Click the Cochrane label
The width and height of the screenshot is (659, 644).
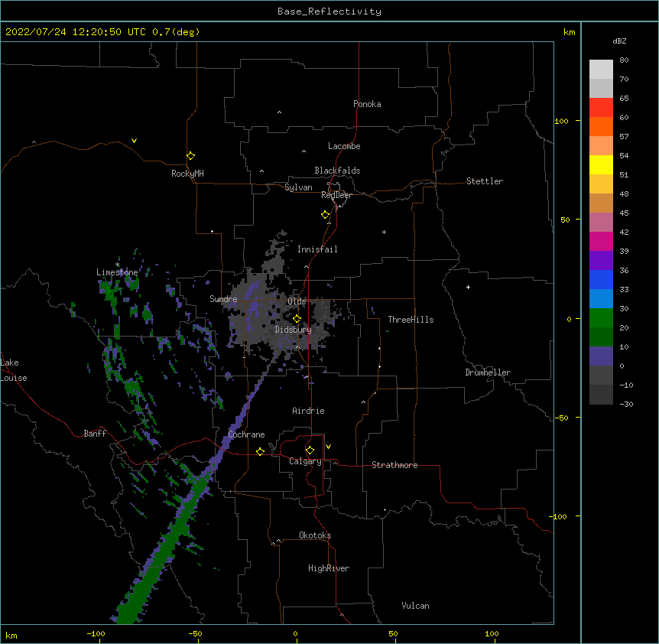246,434
